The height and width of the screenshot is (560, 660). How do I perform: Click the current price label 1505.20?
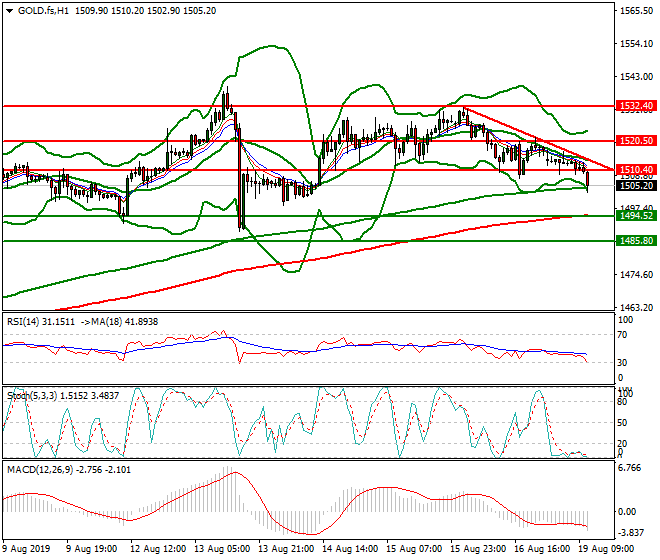[x=636, y=186]
